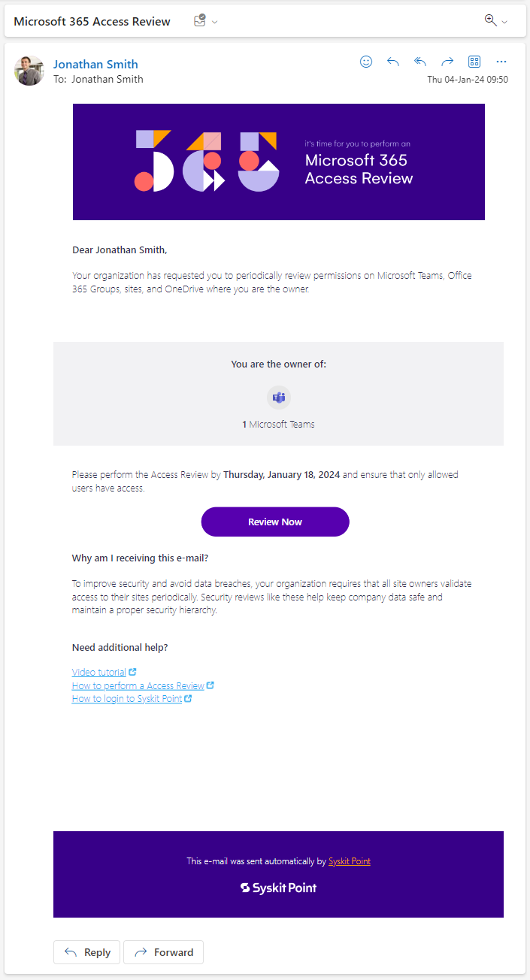Viewport: 530px width, 980px height.
Task: Expand the chevron beside the zoom magnifier
Action: click(x=504, y=23)
